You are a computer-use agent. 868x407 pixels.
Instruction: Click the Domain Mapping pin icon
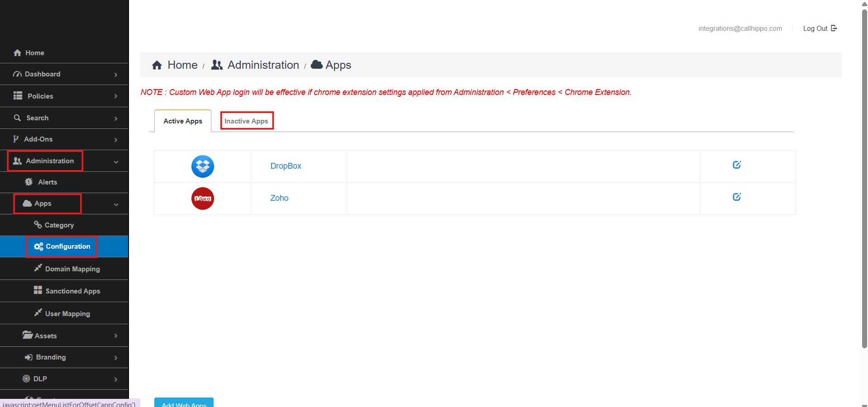click(38, 268)
